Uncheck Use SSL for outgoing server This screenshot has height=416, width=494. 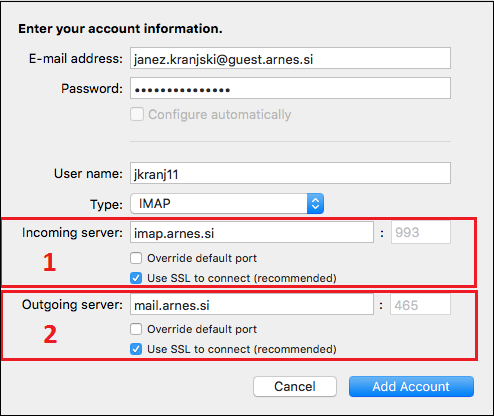click(x=136, y=349)
